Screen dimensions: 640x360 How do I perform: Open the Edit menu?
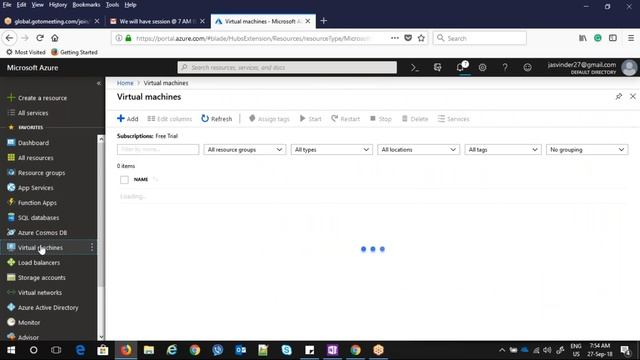(21, 5)
